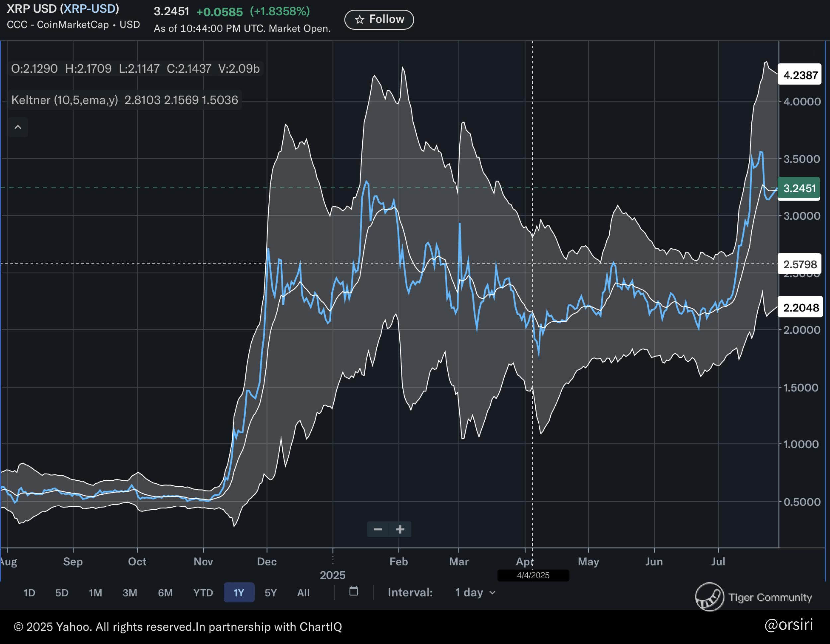This screenshot has width=830, height=644.
Task: Select the 5D time range
Action: coord(62,593)
